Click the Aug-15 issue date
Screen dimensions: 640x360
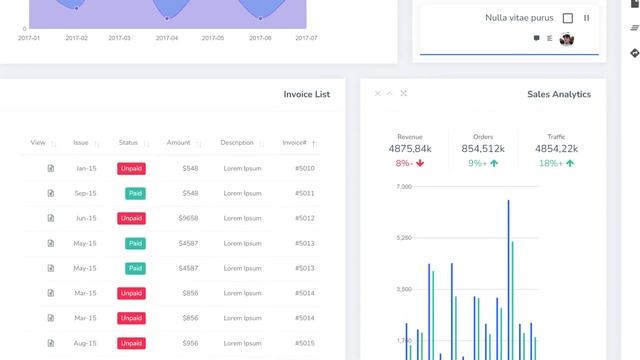click(85, 343)
